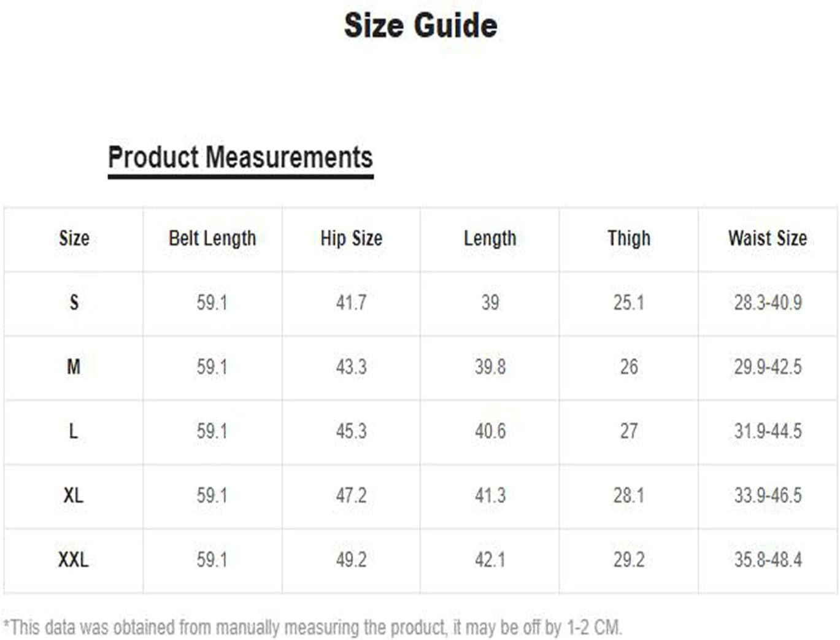This screenshot has height=640, width=840.
Task: Select the S size row label
Action: tap(74, 303)
